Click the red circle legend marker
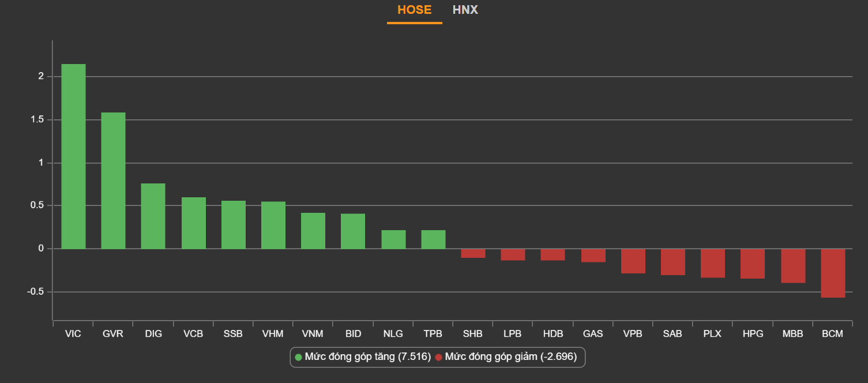 [438, 358]
